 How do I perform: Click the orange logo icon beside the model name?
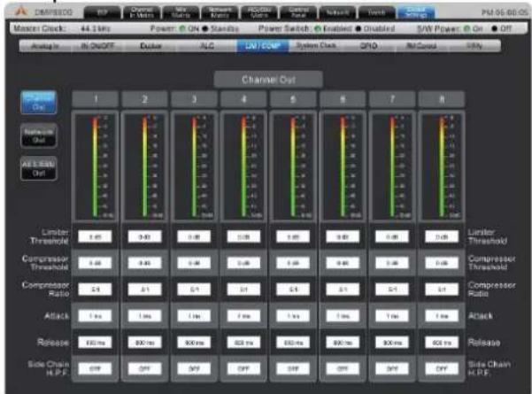coord(20,12)
